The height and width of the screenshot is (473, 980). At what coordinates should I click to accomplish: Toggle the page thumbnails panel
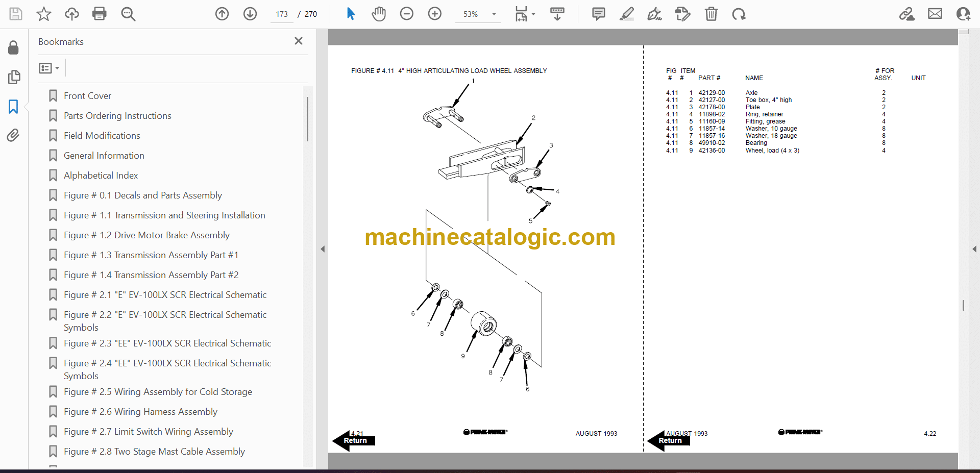click(14, 77)
